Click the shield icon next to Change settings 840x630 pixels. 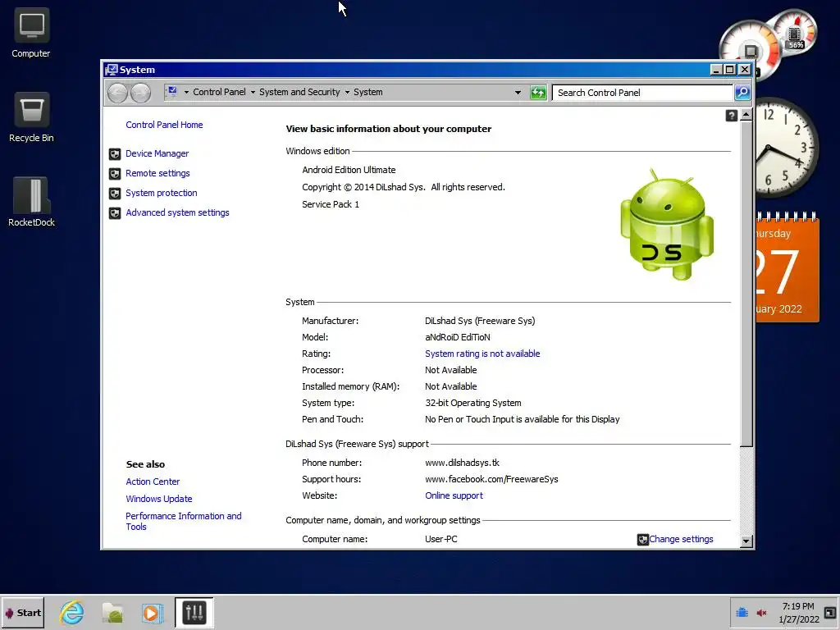click(642, 540)
